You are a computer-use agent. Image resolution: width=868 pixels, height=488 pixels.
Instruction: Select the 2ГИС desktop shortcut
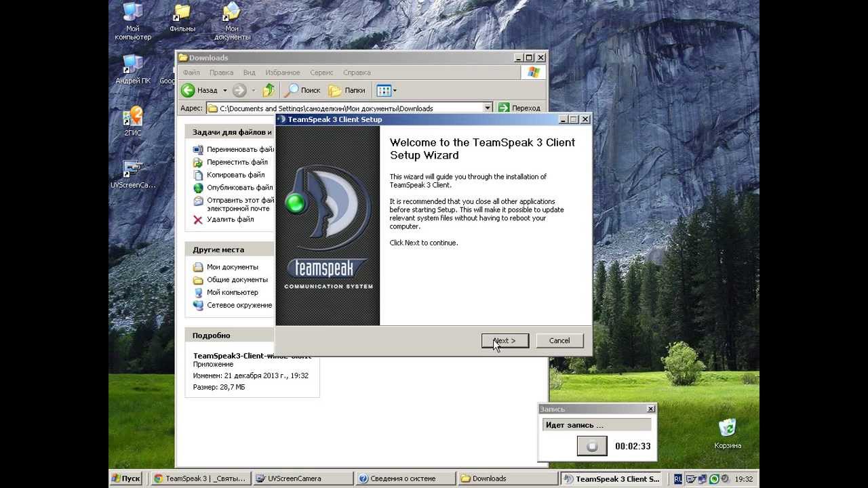click(133, 121)
